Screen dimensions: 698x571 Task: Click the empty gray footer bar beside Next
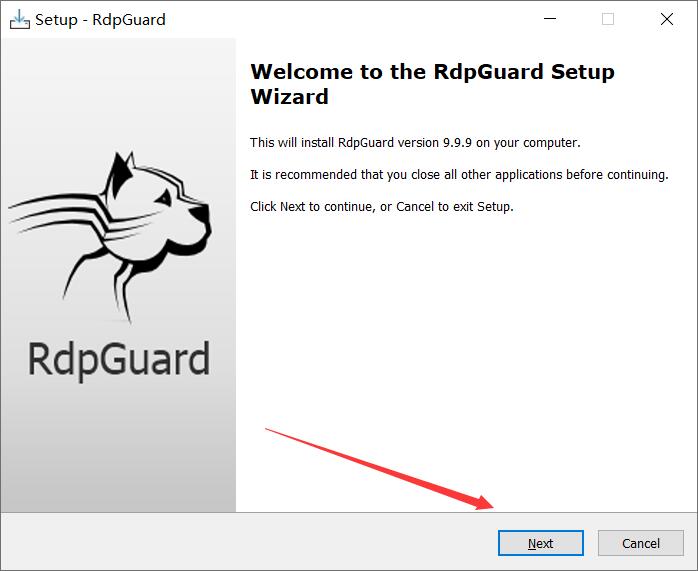click(249, 542)
